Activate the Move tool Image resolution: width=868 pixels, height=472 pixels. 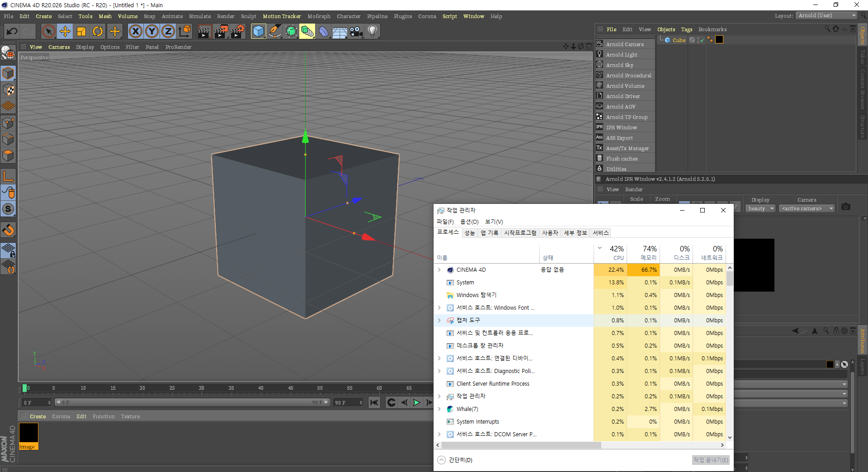pos(65,31)
